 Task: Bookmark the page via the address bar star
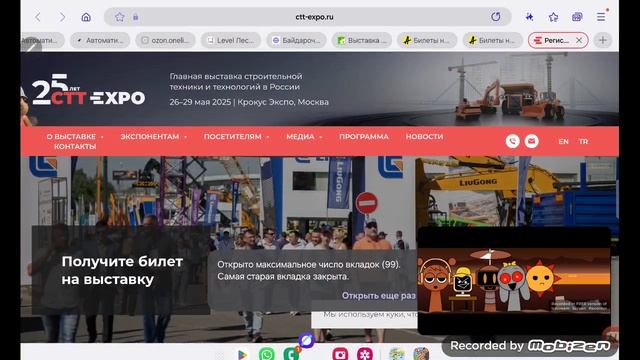[x=120, y=17]
